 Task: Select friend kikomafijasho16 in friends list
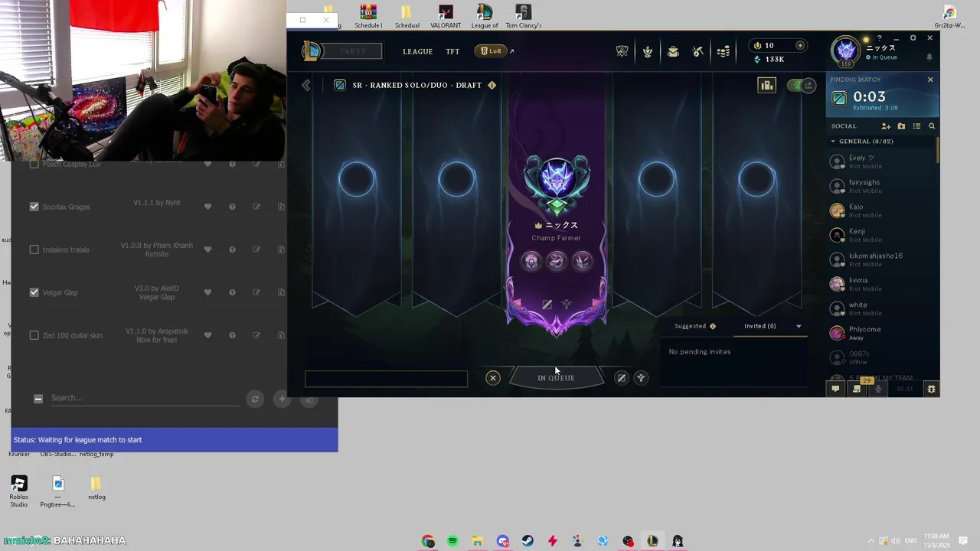coord(882,259)
